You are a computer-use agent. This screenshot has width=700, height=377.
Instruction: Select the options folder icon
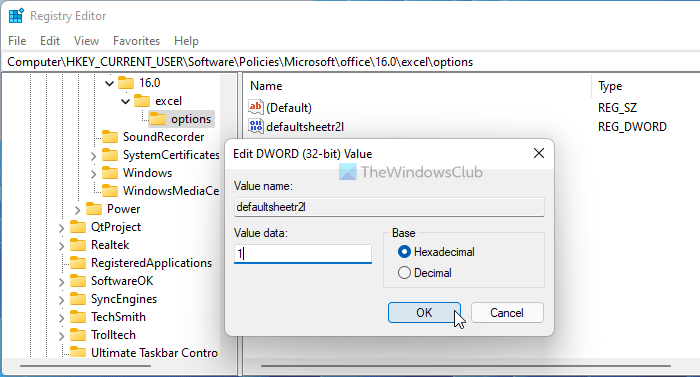[x=158, y=119]
